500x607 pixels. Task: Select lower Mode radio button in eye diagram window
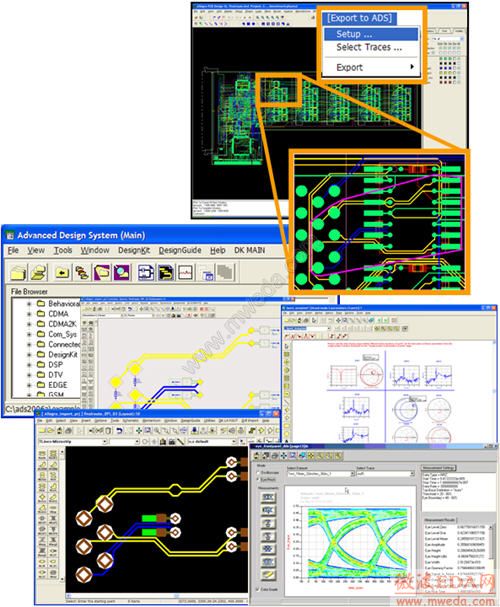coord(259,480)
